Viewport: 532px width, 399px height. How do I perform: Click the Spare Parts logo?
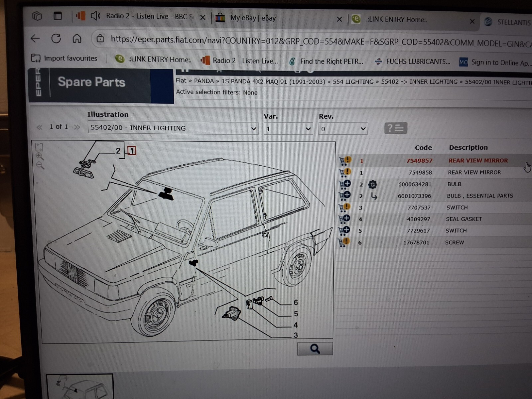click(91, 82)
